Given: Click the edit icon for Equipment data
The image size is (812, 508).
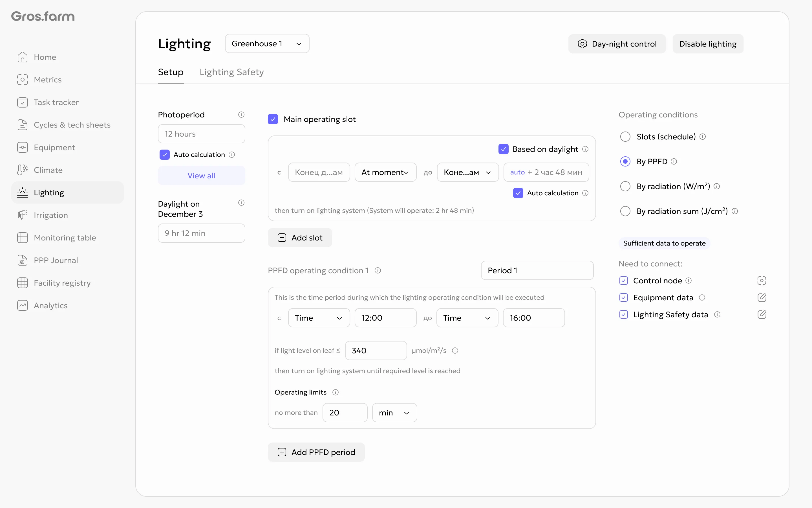Looking at the screenshot, I should [762, 297].
